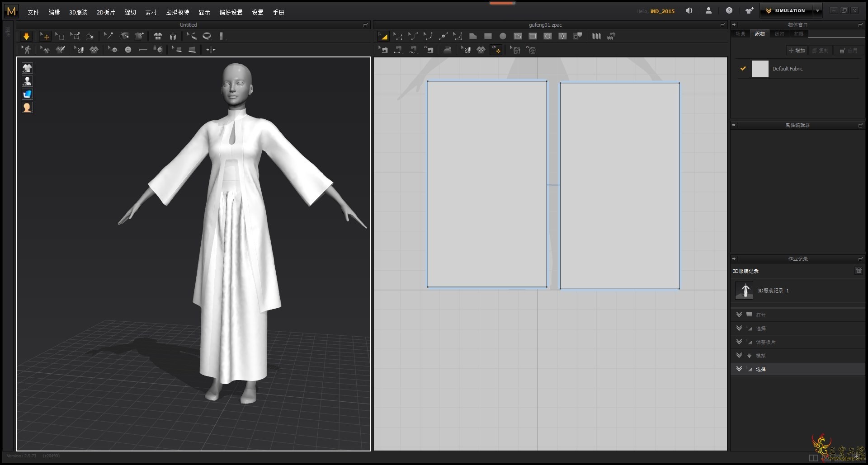Open the 虚拟模特 menu

click(177, 12)
